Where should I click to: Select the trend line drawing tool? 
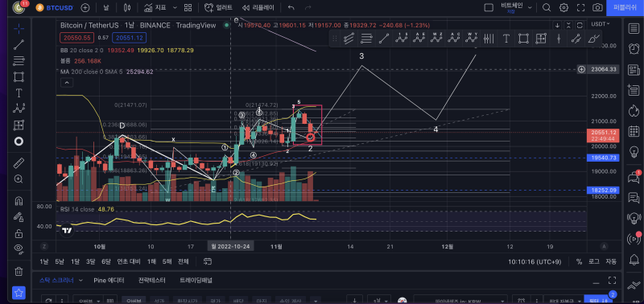19,45
